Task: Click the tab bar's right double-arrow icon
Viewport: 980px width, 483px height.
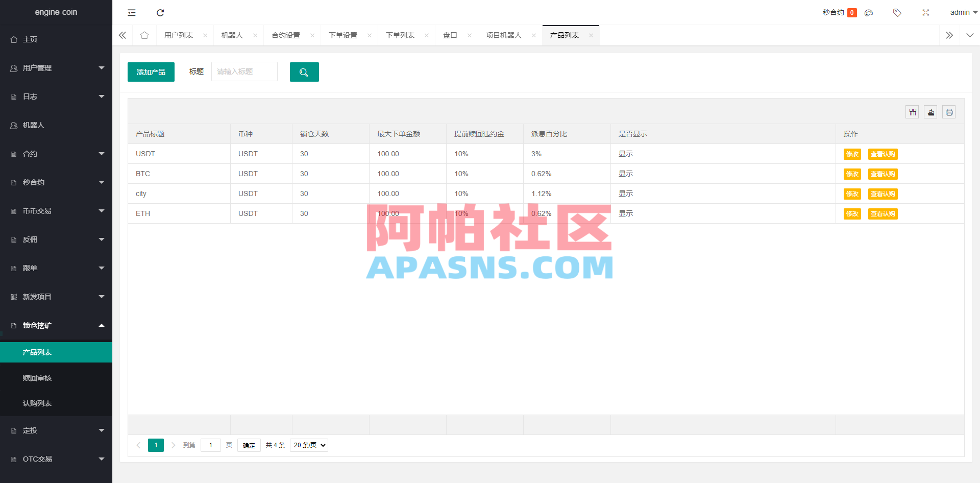Action: (x=949, y=35)
